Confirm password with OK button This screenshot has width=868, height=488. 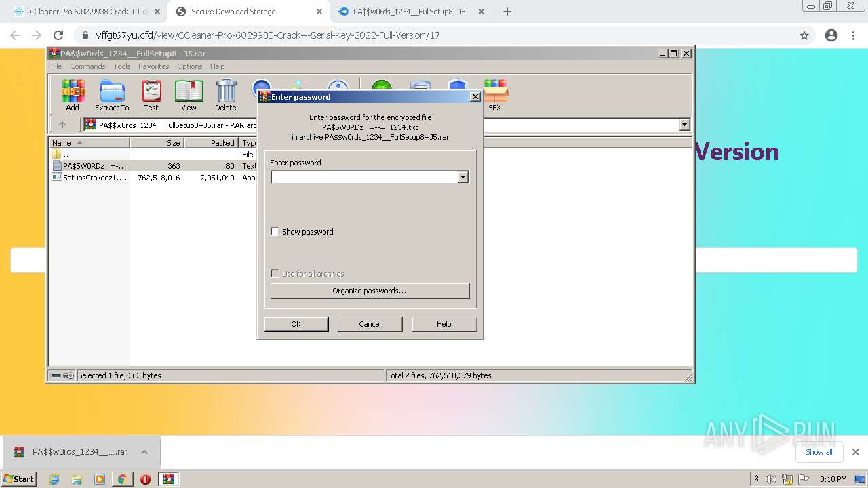(x=296, y=324)
